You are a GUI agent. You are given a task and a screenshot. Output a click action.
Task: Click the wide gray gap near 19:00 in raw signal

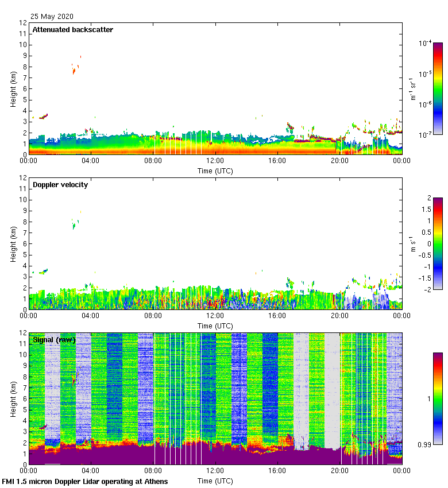[333, 390]
